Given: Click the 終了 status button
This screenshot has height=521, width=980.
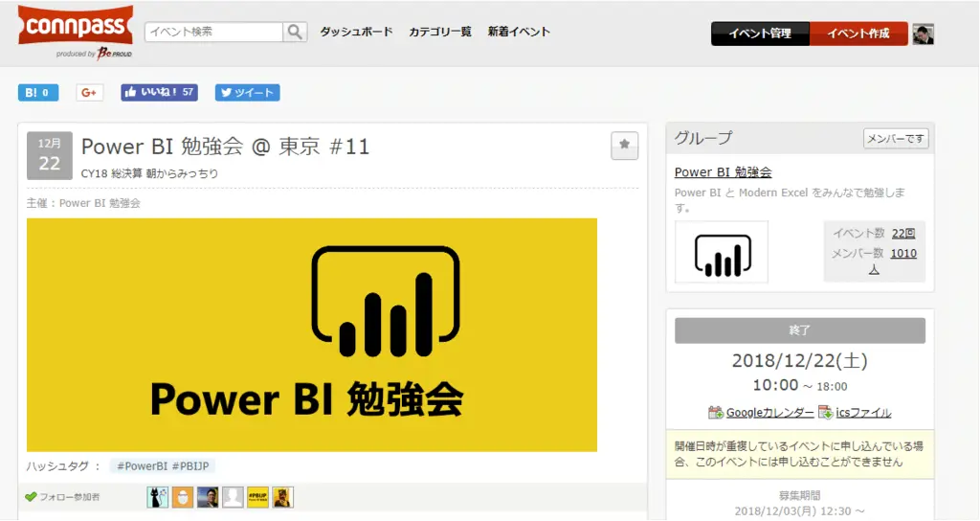Looking at the screenshot, I should click(800, 330).
